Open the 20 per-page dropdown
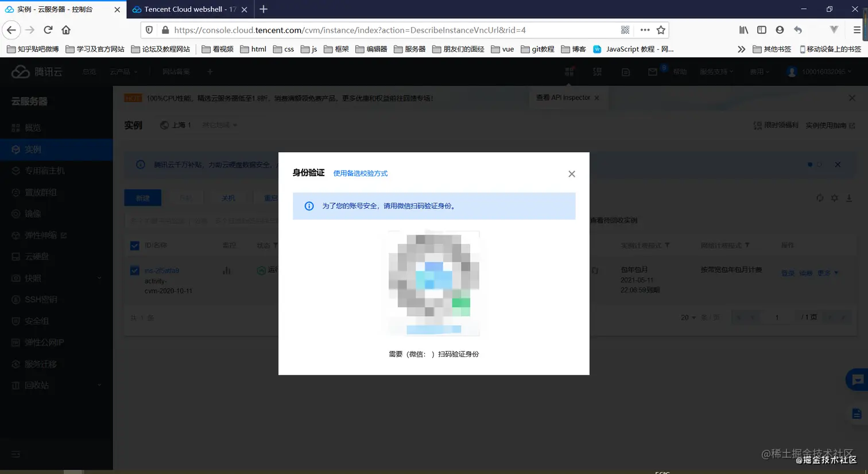This screenshot has height=474, width=868. tap(688, 317)
